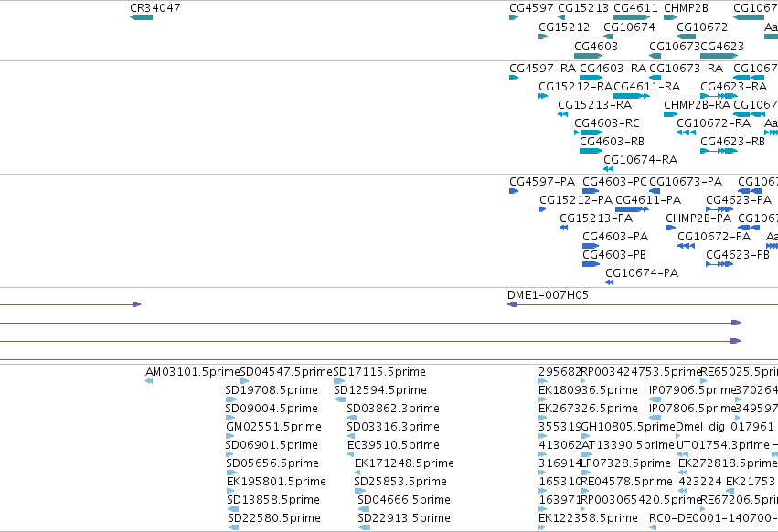Open the 'CG10674' gene label
Image resolution: width=778 pixels, height=532 pixels.
point(629,27)
